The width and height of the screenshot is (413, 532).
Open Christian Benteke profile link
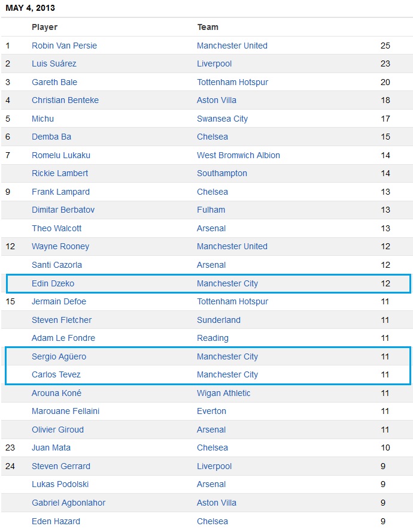(65, 100)
